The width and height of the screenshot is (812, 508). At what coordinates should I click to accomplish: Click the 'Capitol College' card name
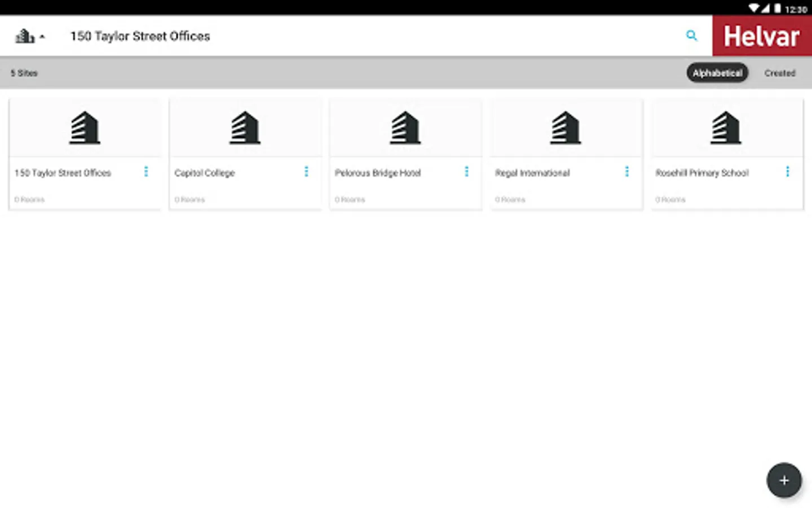pyautogui.click(x=205, y=173)
